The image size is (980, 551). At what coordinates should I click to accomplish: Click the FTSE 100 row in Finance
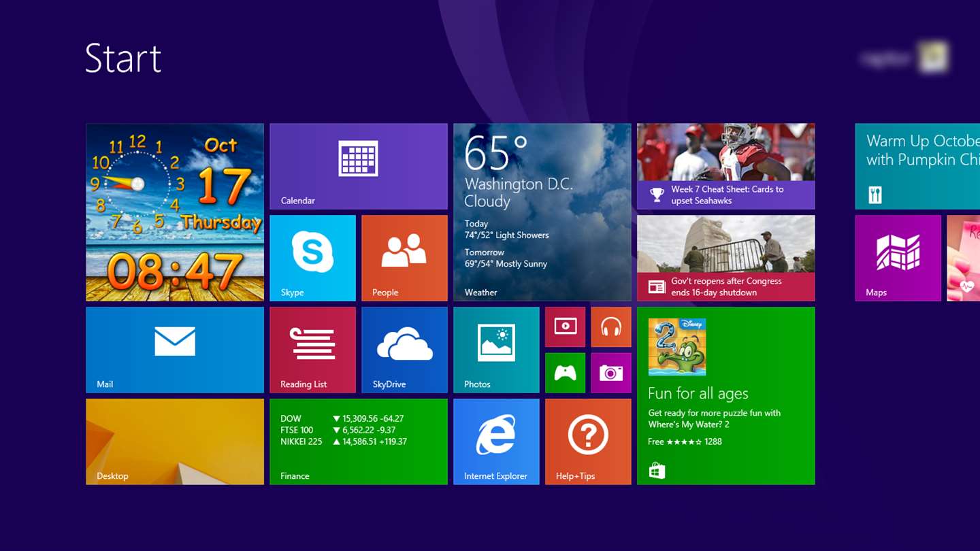pos(338,430)
